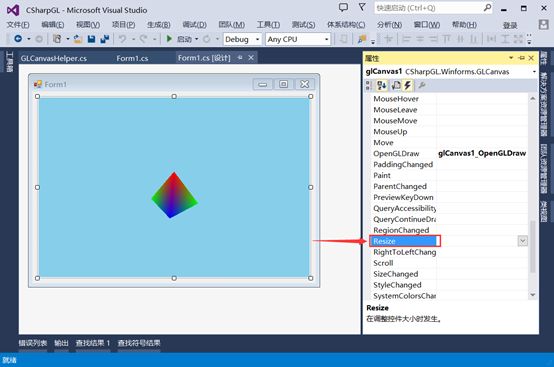Screen dimensions: 554x367
Task: Select the PreviewKeyDown event row
Action: coord(450,197)
